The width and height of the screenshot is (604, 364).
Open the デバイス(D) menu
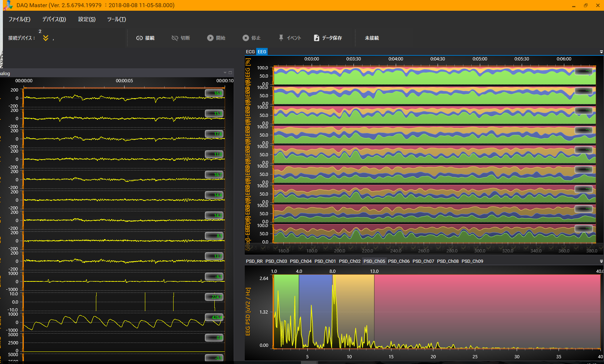click(54, 19)
